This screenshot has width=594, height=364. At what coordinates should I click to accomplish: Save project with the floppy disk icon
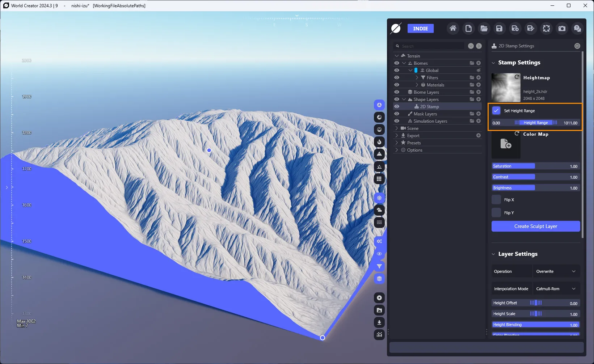tap(499, 28)
